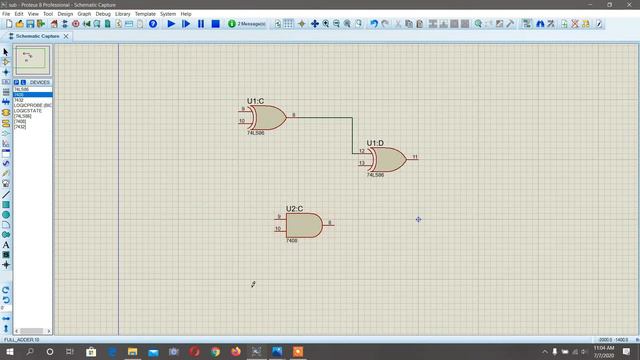Select the Junction Dot Mode tool
Image resolution: width=640 pixels, height=360 pixels.
pyautogui.click(x=6, y=72)
